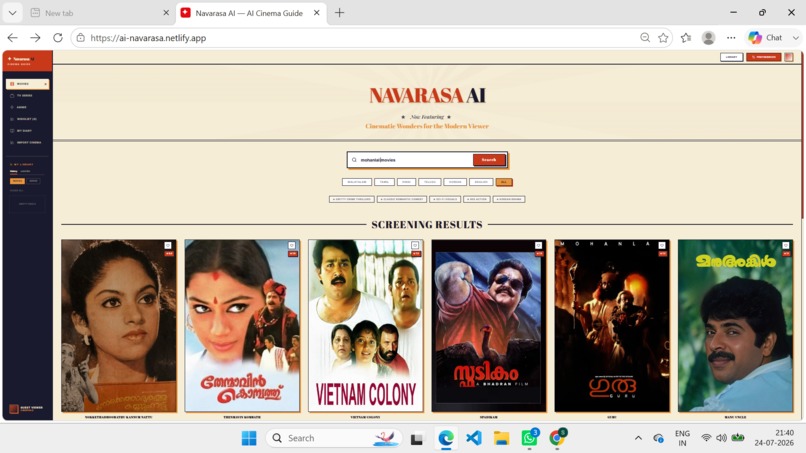Image resolution: width=806 pixels, height=453 pixels.
Task: Open the Copilot Chat button
Action: coord(765,38)
